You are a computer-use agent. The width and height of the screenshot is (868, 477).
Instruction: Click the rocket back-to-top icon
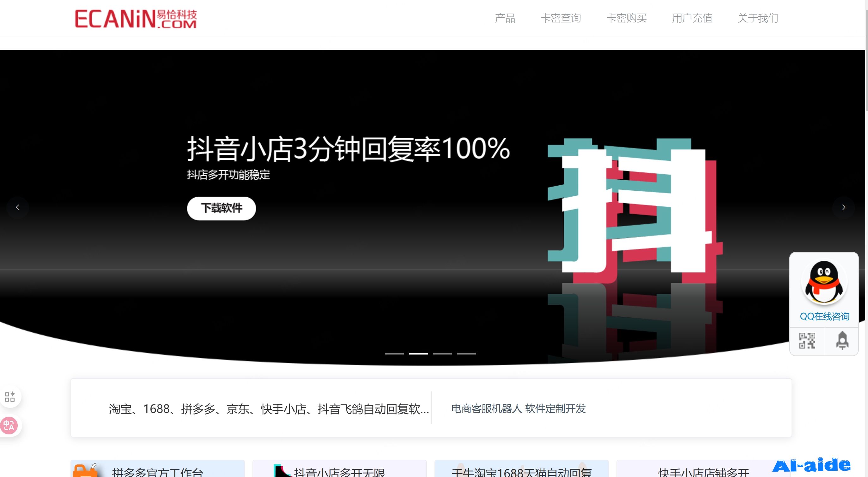tap(842, 341)
